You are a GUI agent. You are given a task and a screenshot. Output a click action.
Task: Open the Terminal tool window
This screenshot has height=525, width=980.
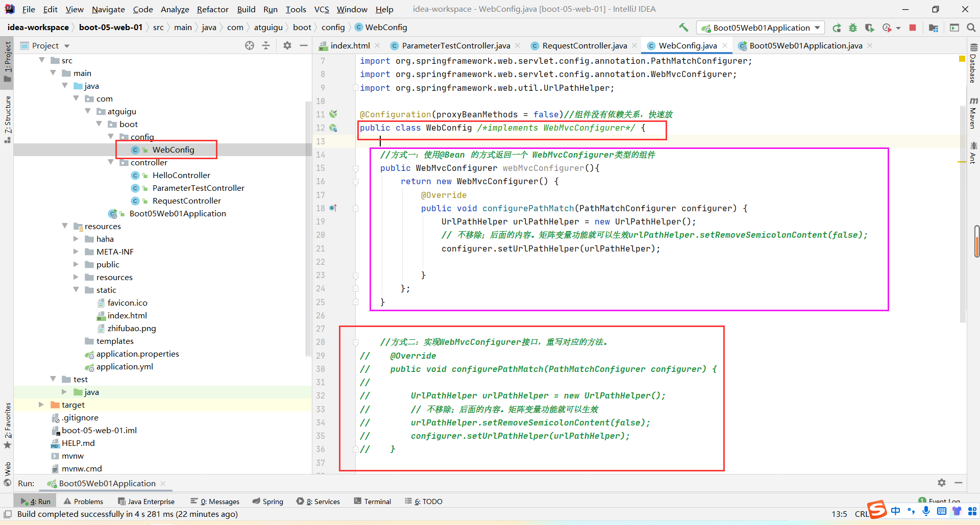tap(372, 502)
